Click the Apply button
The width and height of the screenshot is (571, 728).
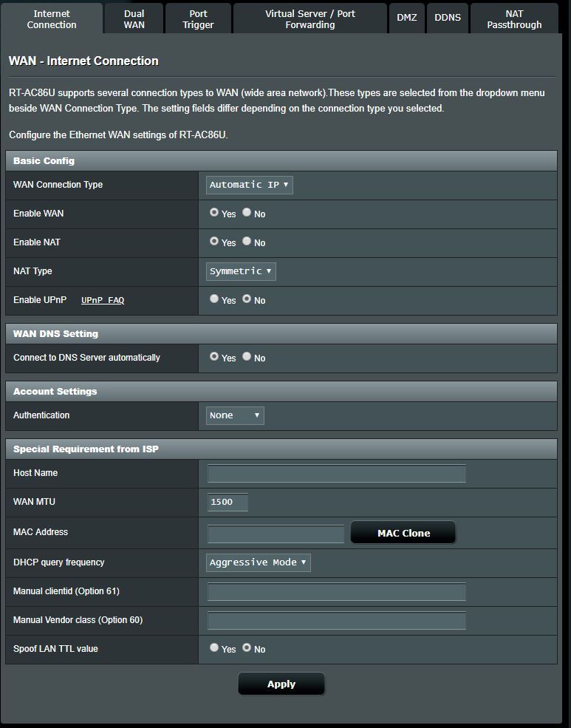(x=281, y=684)
